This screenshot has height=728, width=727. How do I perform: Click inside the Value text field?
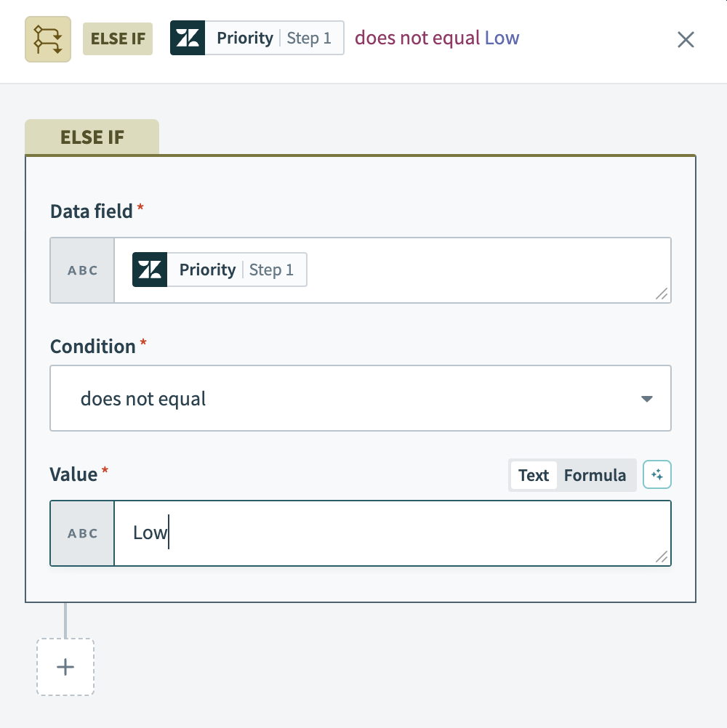click(393, 533)
